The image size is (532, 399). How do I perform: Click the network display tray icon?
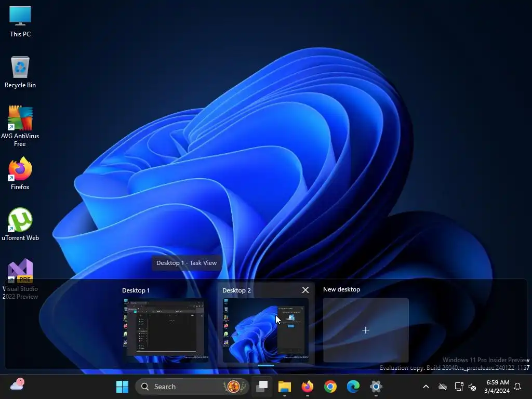click(x=459, y=387)
